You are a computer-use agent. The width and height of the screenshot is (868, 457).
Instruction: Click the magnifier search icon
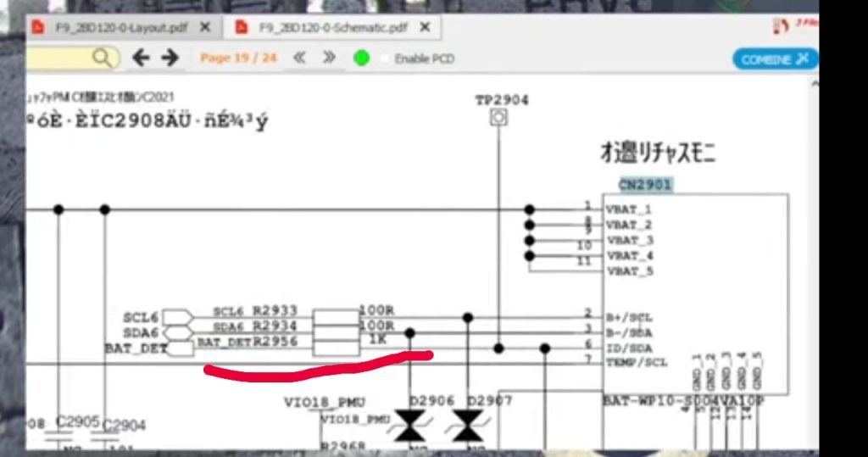pos(101,58)
